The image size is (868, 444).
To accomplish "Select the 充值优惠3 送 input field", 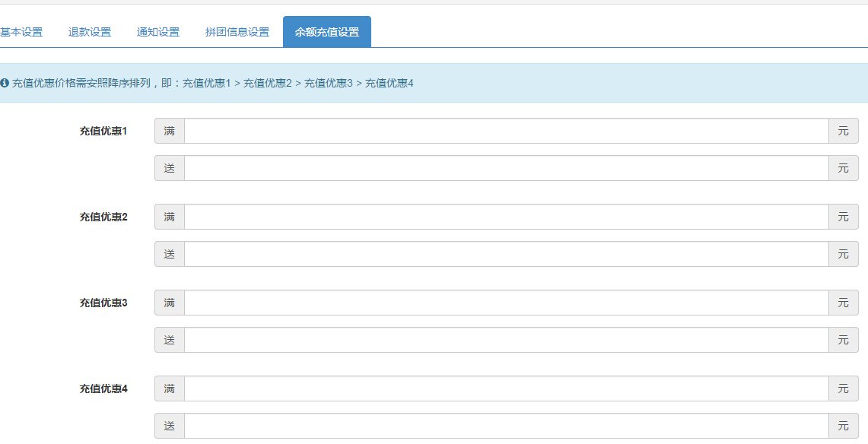I will click(x=507, y=340).
